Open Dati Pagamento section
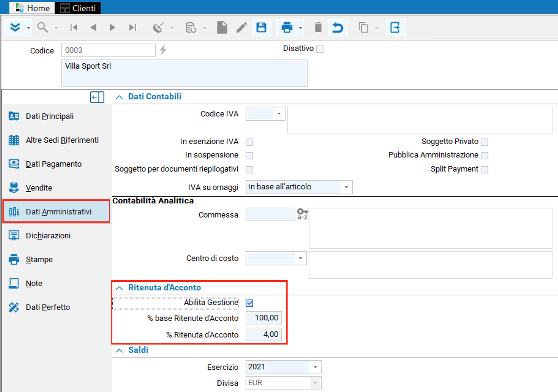 tap(57, 164)
